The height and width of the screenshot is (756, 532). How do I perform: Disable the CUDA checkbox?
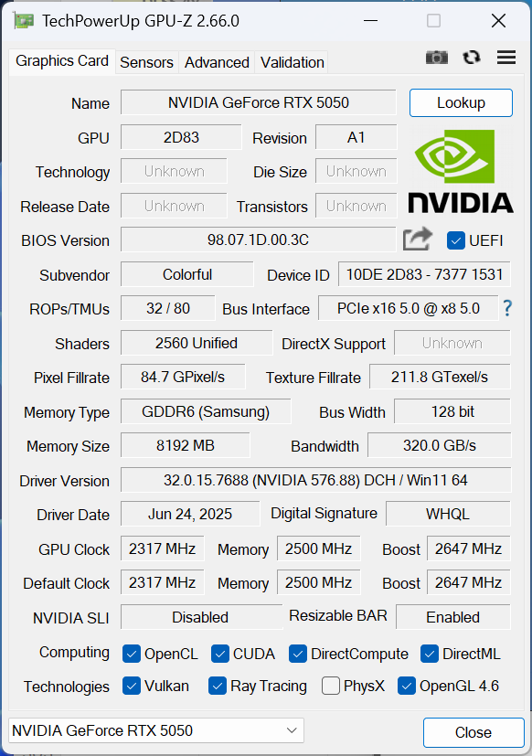click(219, 654)
